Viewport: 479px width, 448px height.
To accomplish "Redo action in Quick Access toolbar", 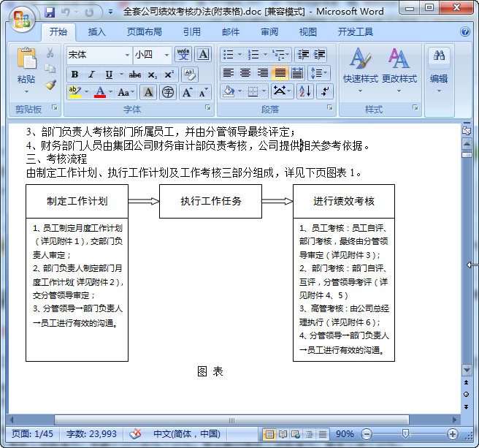I will (89, 12).
